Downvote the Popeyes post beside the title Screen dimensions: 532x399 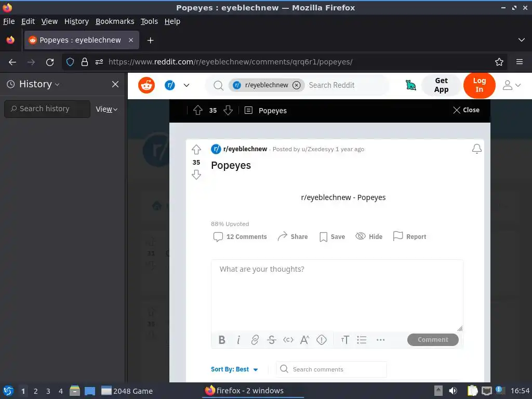(196, 175)
